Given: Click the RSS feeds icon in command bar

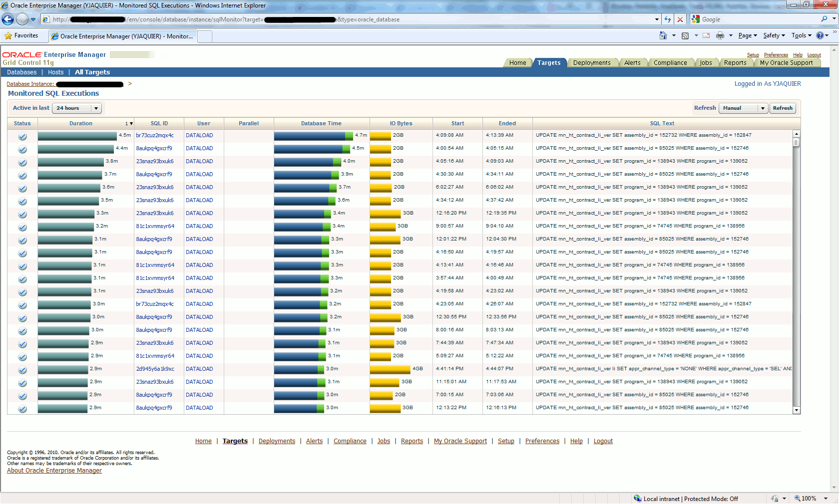Looking at the screenshot, I should click(685, 35).
